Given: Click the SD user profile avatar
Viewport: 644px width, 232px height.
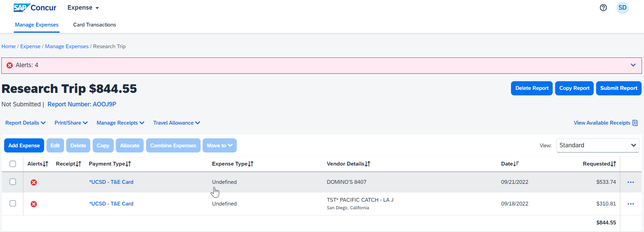Looking at the screenshot, I should pyautogui.click(x=622, y=8).
